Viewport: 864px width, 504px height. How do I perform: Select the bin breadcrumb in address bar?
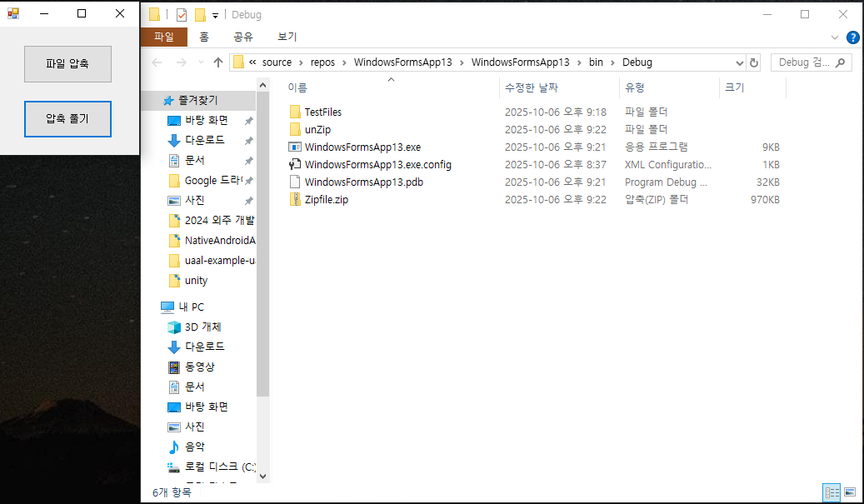[x=596, y=62]
